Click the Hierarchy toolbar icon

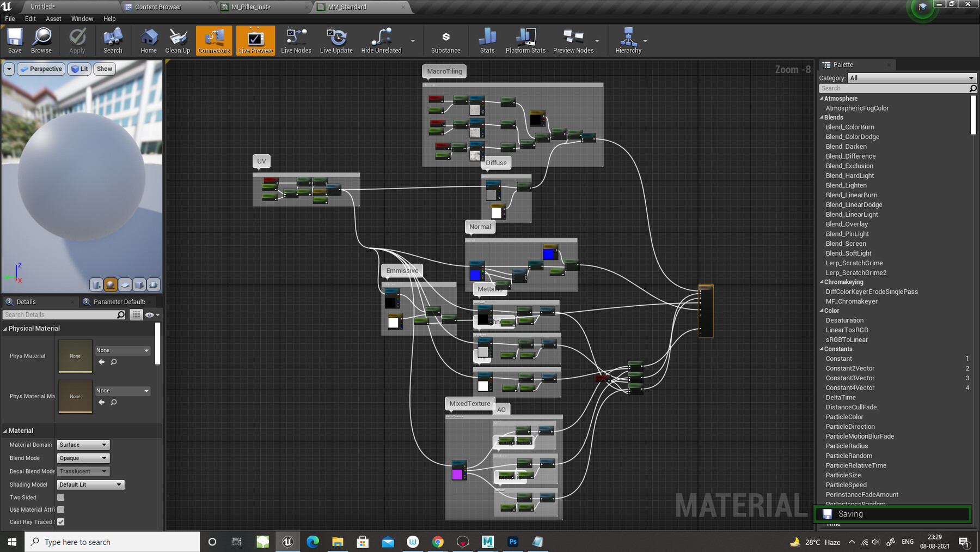click(628, 40)
